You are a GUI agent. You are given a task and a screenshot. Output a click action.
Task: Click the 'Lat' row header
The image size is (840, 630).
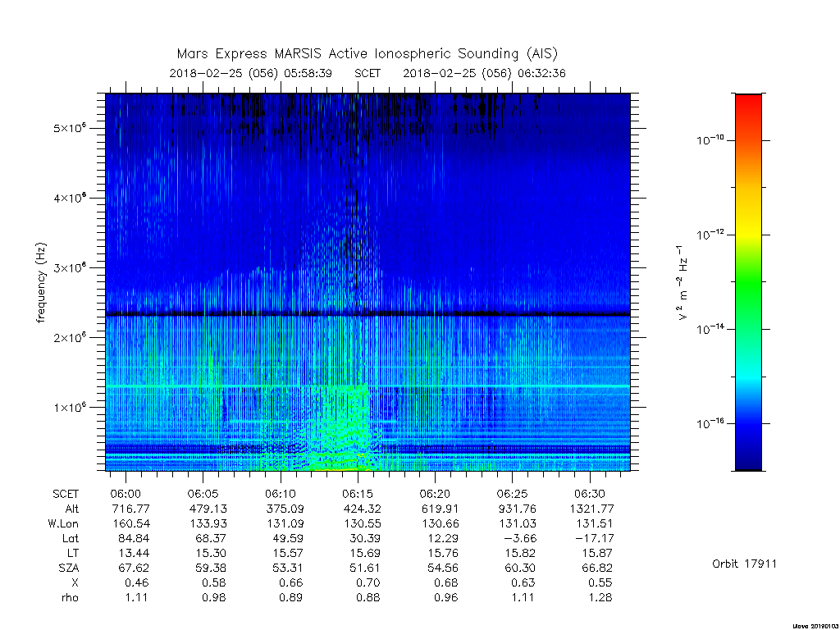coord(71,538)
